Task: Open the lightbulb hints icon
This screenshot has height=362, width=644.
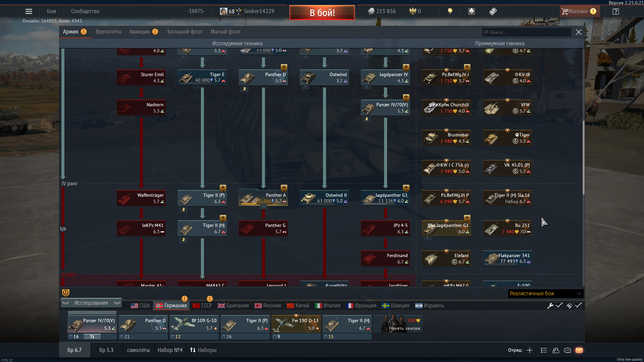Action: click(x=450, y=11)
